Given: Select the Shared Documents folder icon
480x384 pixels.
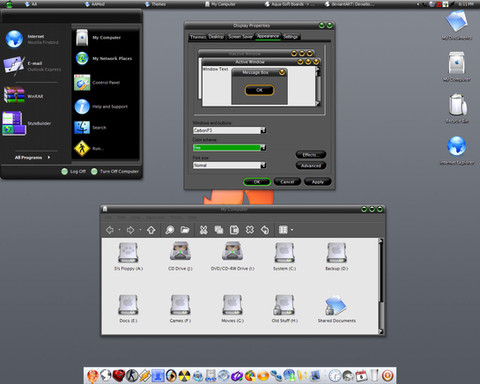Looking at the screenshot, I should coord(335,305).
